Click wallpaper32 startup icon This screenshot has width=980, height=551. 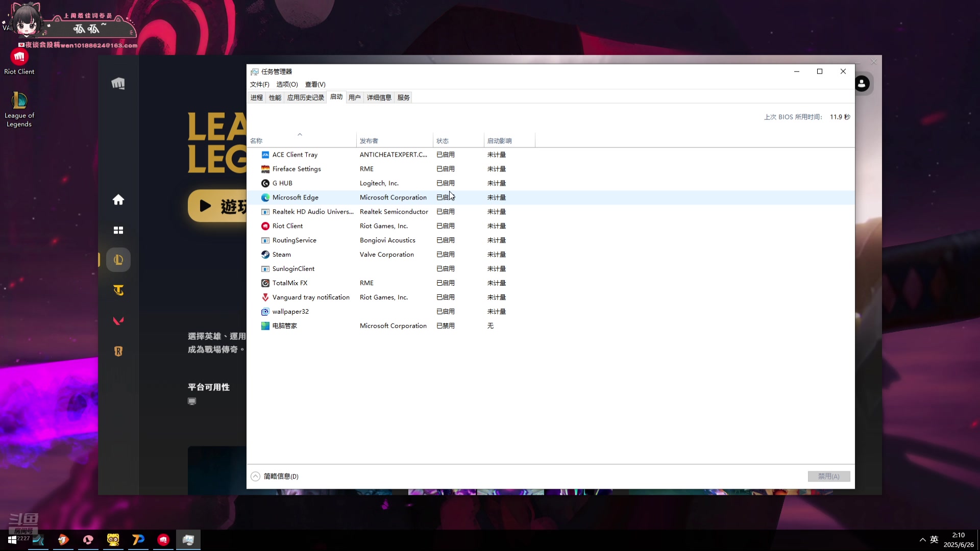pyautogui.click(x=265, y=312)
